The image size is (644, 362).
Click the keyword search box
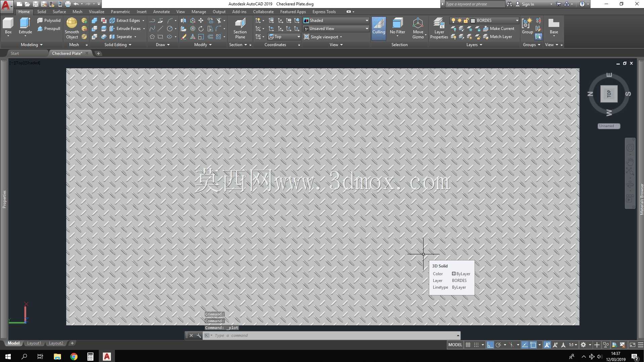[x=475, y=4]
